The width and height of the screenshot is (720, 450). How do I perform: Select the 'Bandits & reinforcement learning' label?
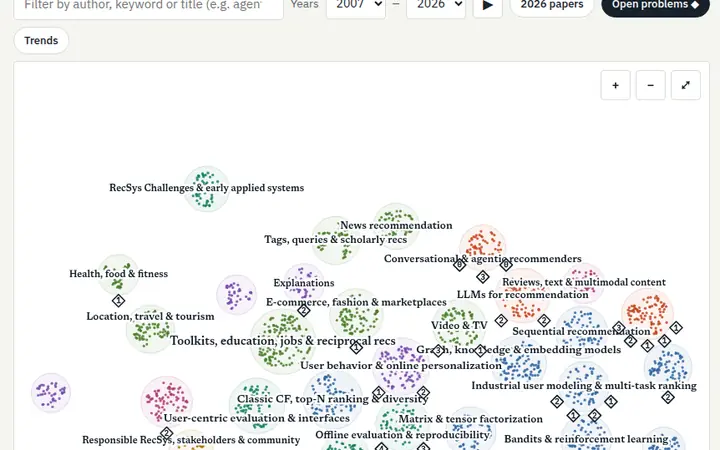tap(586, 439)
